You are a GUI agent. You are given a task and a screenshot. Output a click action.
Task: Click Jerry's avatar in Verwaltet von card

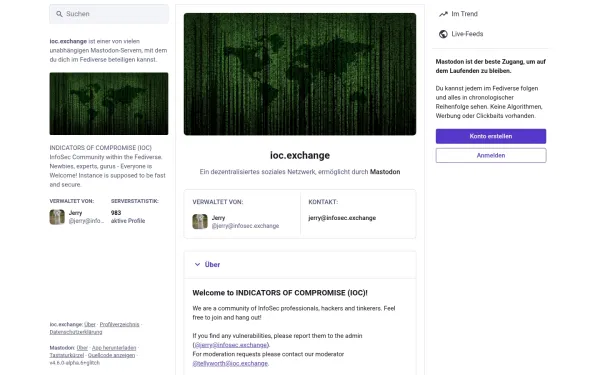pyautogui.click(x=200, y=222)
